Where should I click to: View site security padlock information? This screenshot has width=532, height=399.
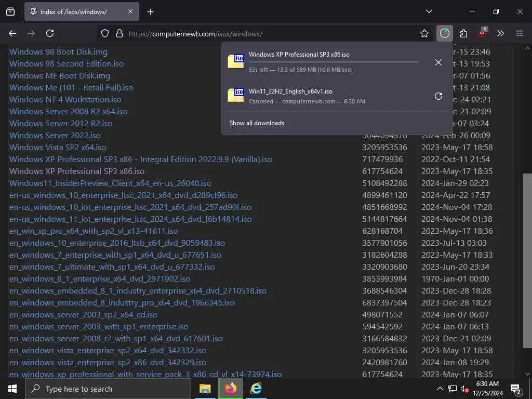tap(119, 34)
